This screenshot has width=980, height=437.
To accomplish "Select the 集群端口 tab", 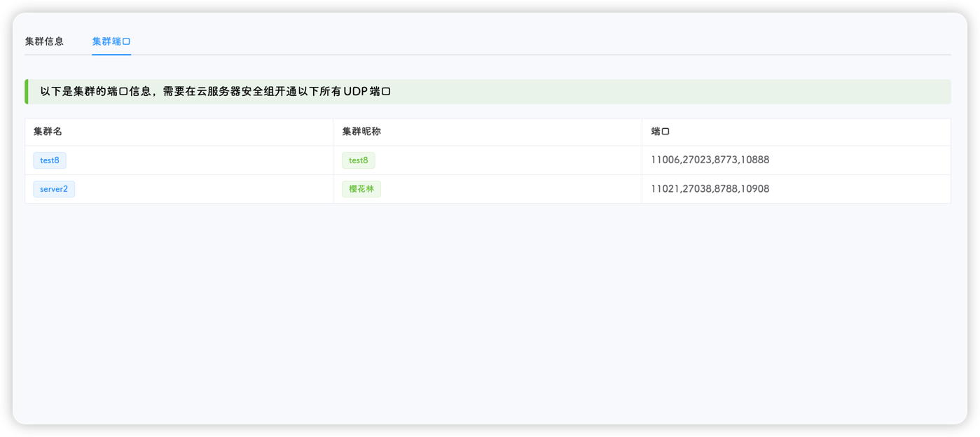I will tap(111, 41).
